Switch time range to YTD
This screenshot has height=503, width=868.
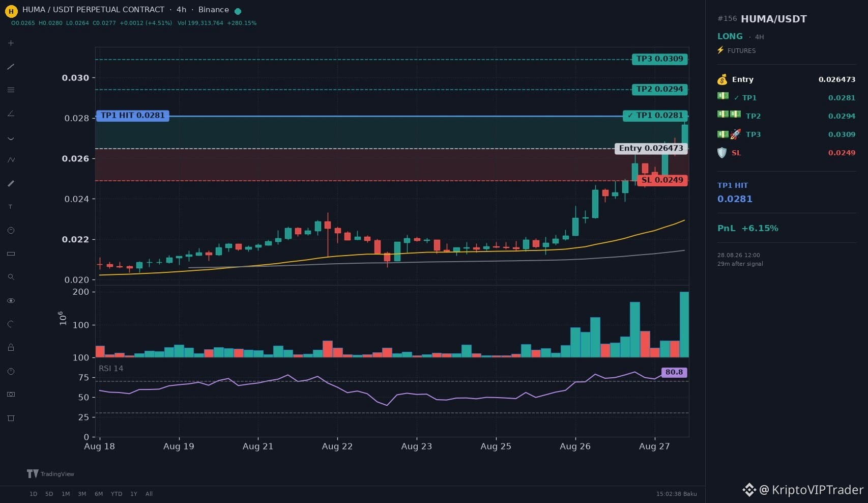click(117, 494)
